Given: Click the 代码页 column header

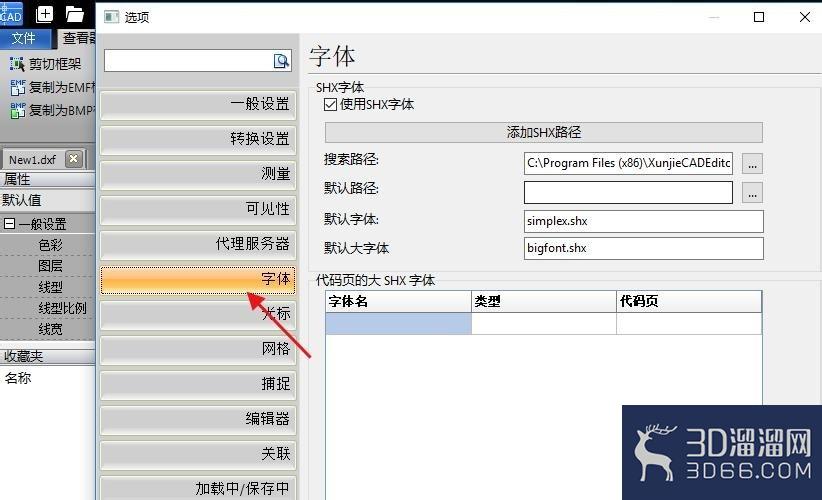Looking at the screenshot, I should tap(689, 301).
